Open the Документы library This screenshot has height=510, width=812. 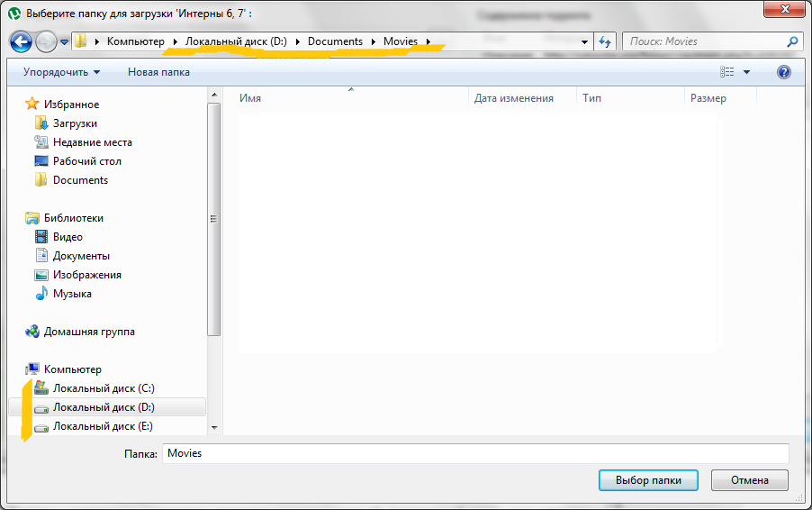(81, 256)
